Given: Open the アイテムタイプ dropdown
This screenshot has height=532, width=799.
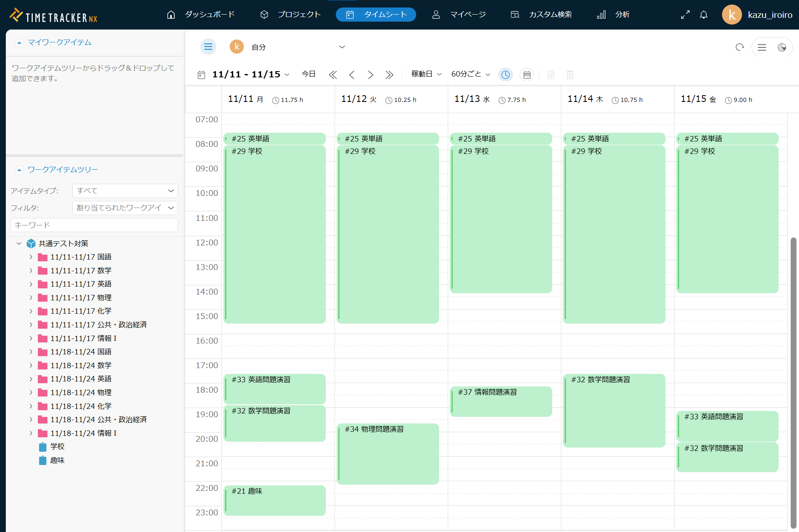Looking at the screenshot, I should click(x=125, y=191).
